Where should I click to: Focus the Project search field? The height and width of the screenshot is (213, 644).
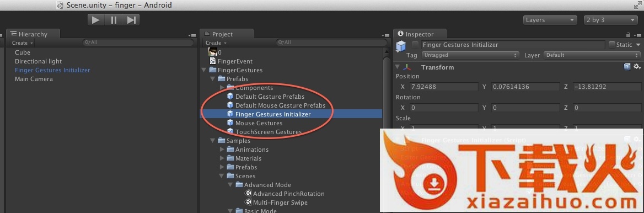tap(331, 42)
